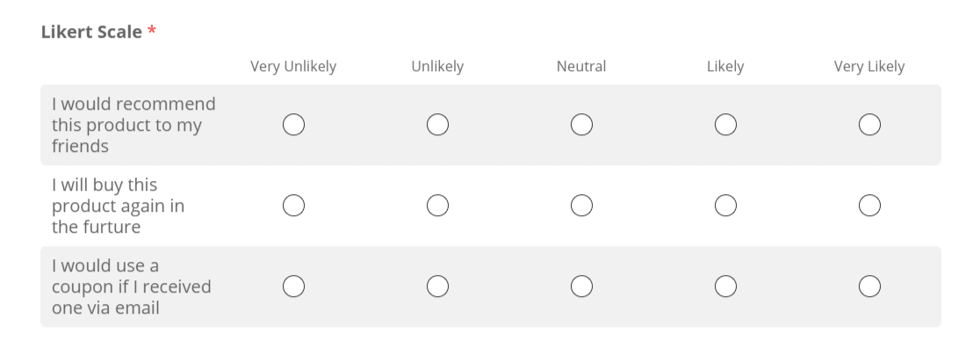Select Very Likely for recommend to friends
The image size is (980, 348).
tap(869, 125)
